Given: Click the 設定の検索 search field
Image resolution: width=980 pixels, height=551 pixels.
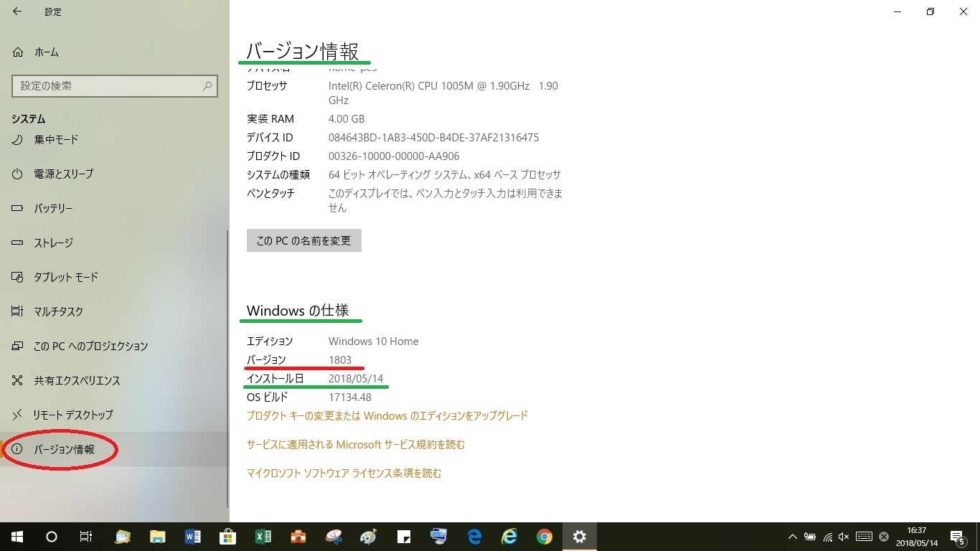Looking at the screenshot, I should [x=114, y=85].
